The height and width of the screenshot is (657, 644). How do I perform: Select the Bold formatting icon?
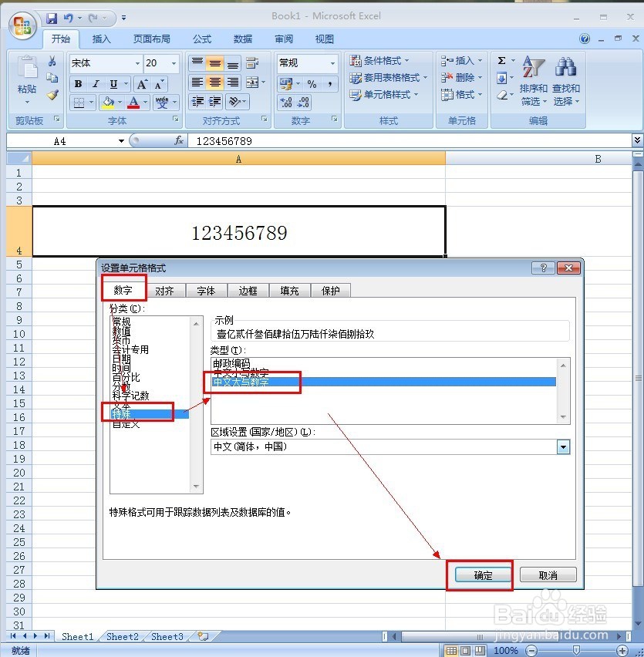78,83
